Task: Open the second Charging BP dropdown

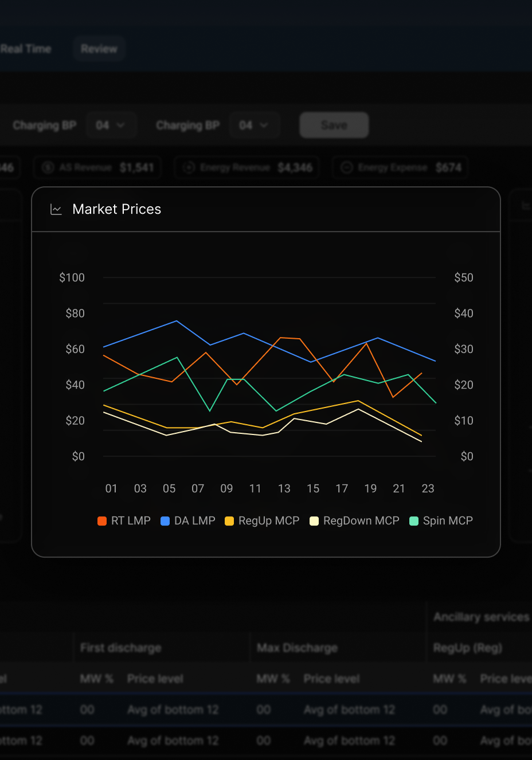Action: 255,125
